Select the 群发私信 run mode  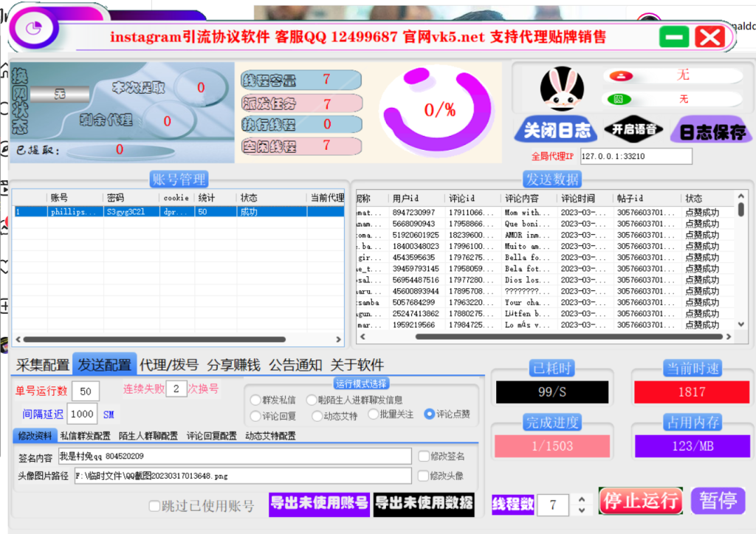255,399
